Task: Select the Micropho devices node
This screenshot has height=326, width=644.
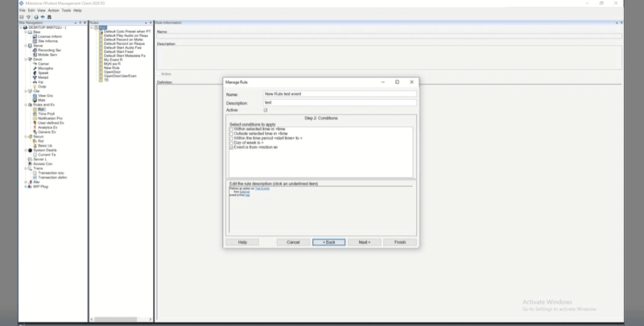Action: pos(45,68)
